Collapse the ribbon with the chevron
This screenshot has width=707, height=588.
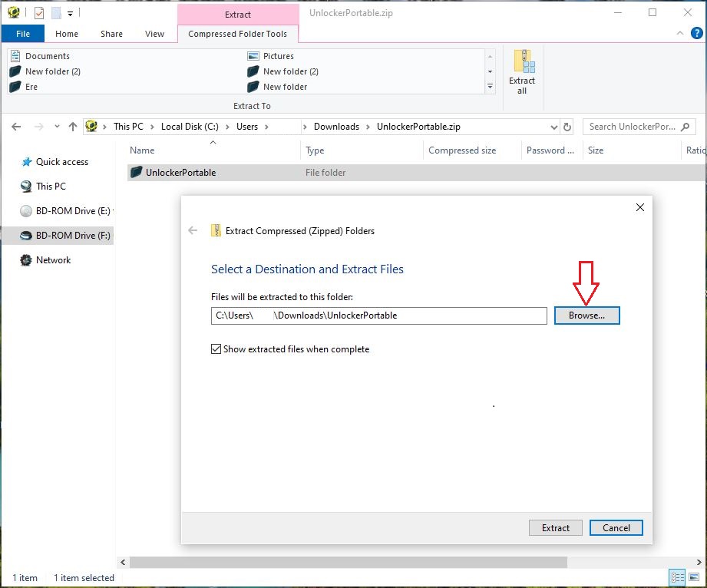[x=679, y=34]
